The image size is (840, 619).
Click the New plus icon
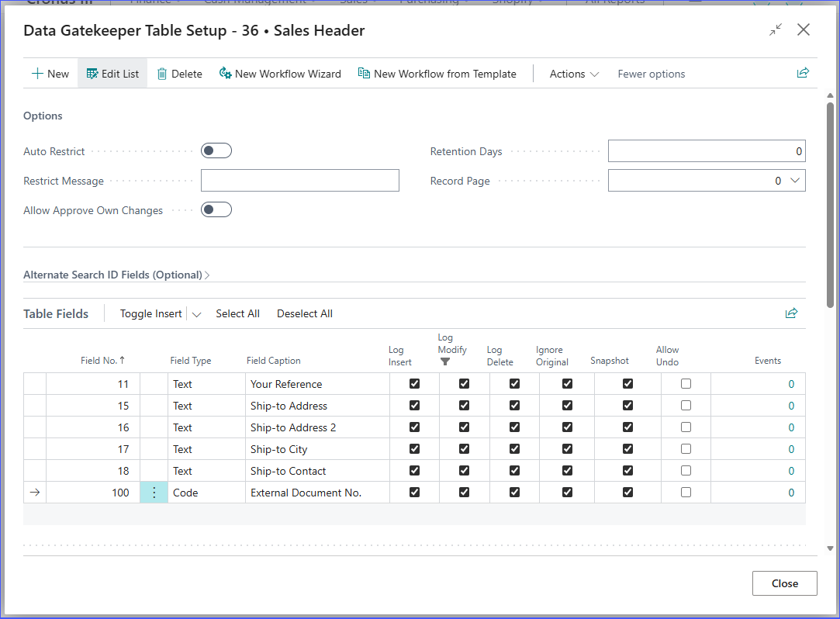36,74
